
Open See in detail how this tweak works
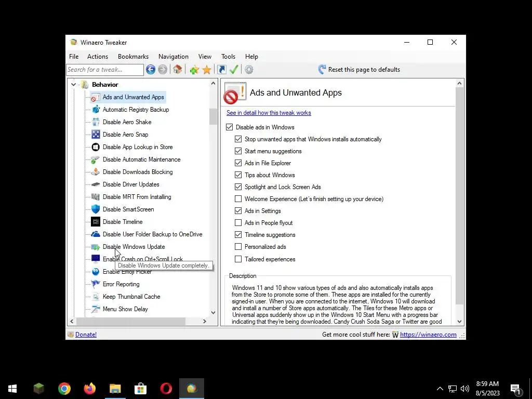(269, 113)
